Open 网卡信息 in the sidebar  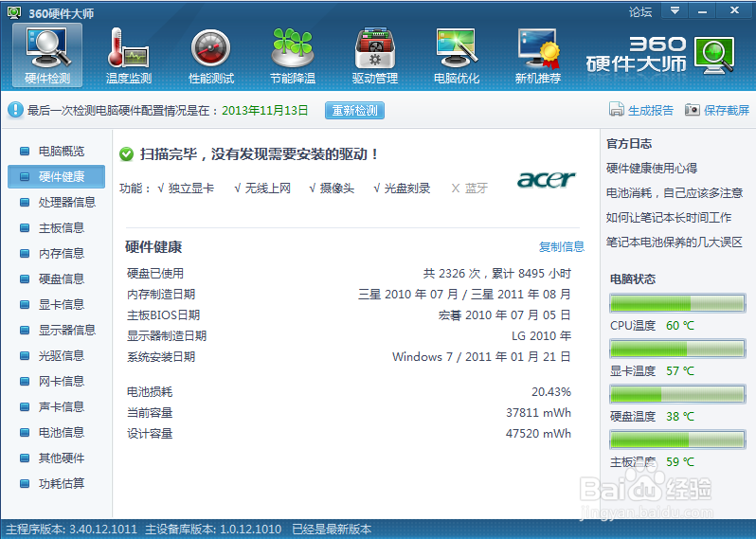tap(57, 381)
